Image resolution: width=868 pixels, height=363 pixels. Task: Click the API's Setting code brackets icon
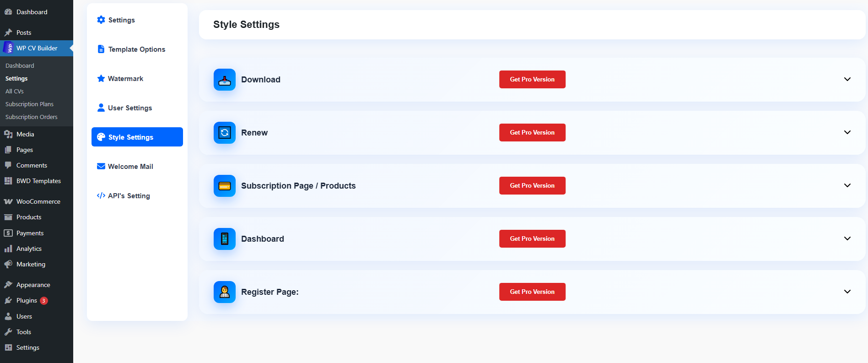coord(101,195)
